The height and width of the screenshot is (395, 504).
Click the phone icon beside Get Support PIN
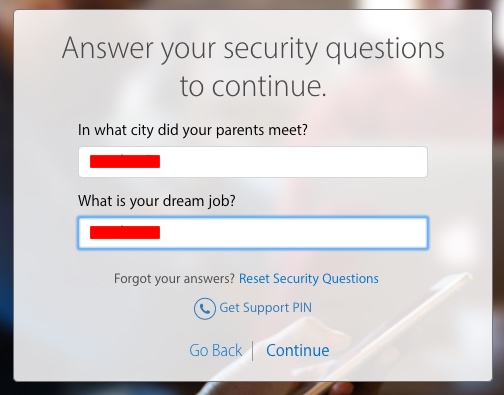[x=204, y=308]
